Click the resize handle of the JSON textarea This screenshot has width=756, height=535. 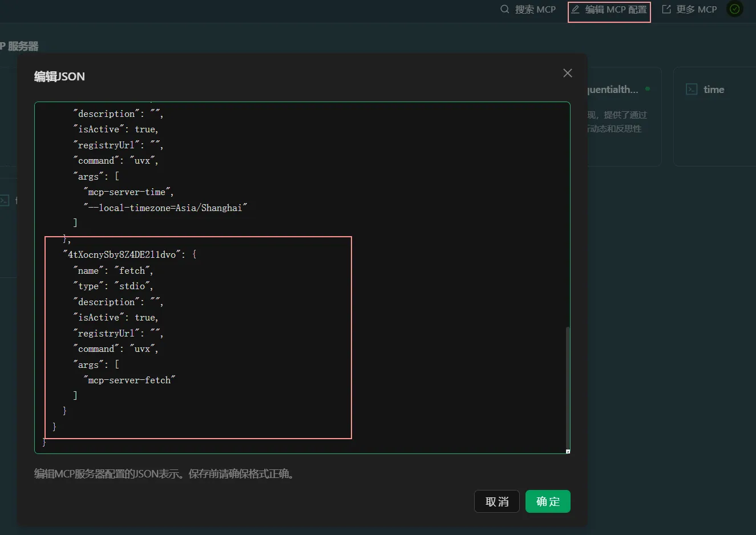pyautogui.click(x=568, y=451)
